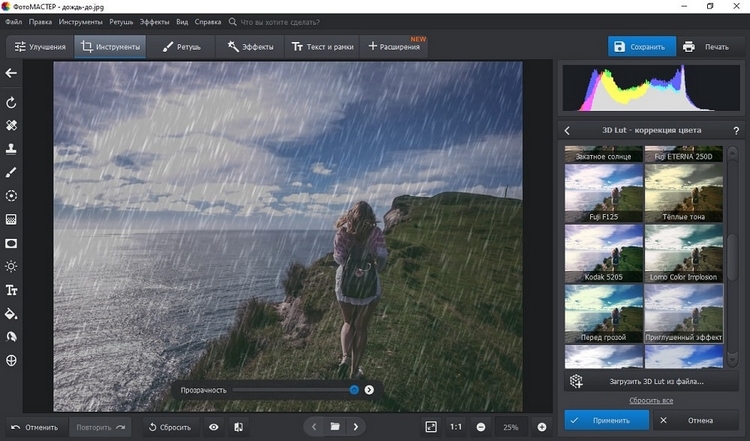750x441 pixels.
Task: Open the vignette tool
Action: coord(12,243)
